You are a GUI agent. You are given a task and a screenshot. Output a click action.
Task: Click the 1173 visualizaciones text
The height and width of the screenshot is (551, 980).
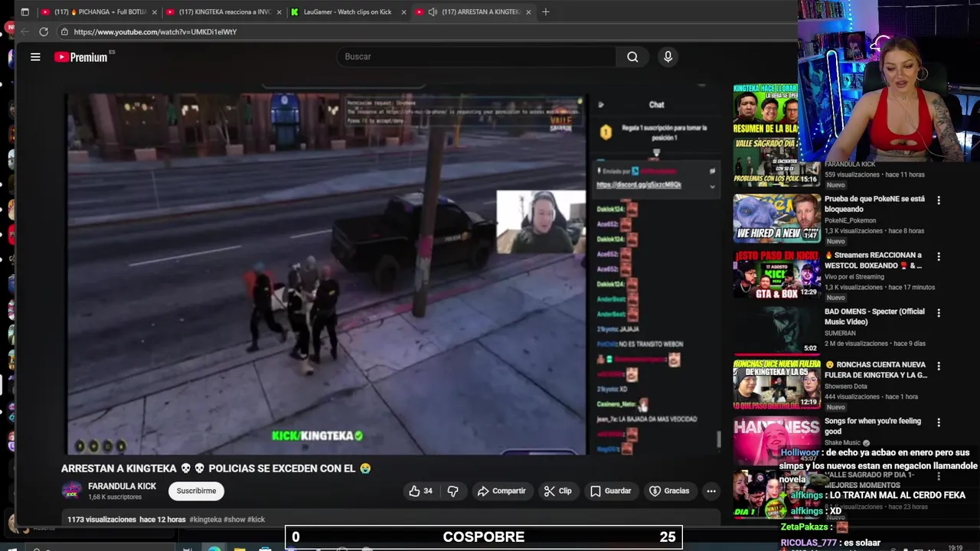(102, 520)
